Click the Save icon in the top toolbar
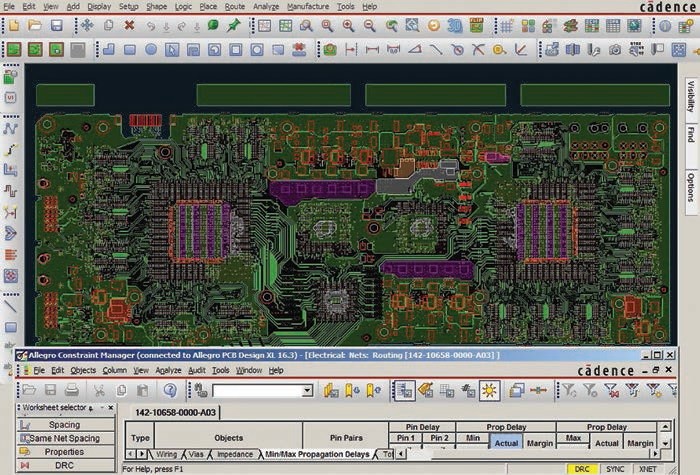 [58, 25]
